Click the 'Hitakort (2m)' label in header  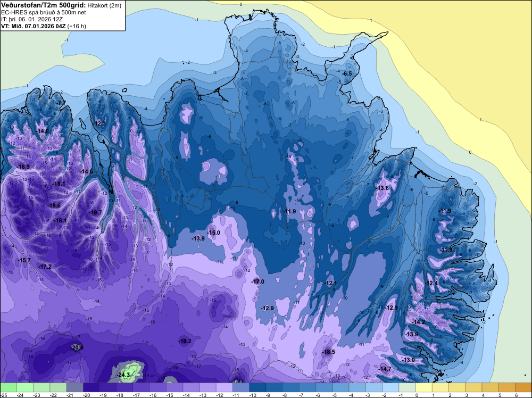104,5
